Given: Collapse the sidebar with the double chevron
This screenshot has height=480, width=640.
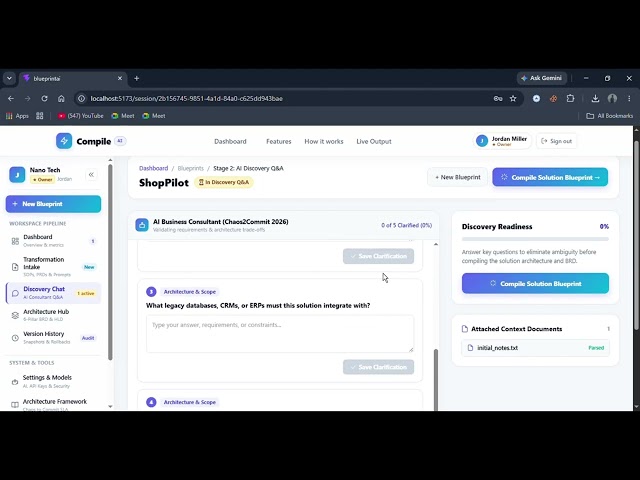Looking at the screenshot, I should coord(91,175).
